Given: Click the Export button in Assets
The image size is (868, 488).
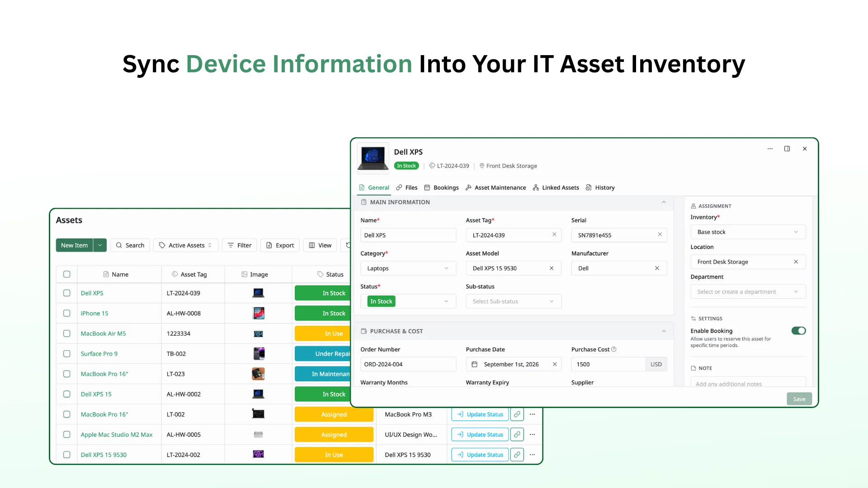Looking at the screenshot, I should pyautogui.click(x=280, y=245).
